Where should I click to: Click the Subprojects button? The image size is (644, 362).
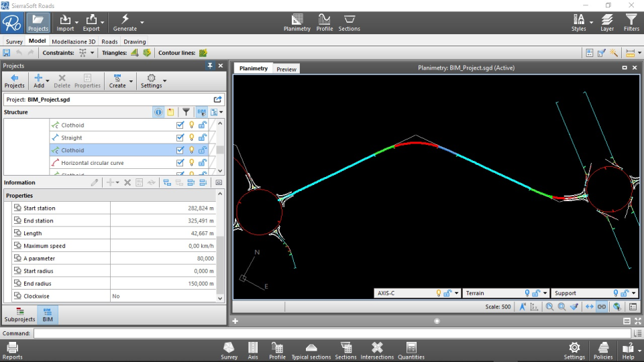pos(20,315)
